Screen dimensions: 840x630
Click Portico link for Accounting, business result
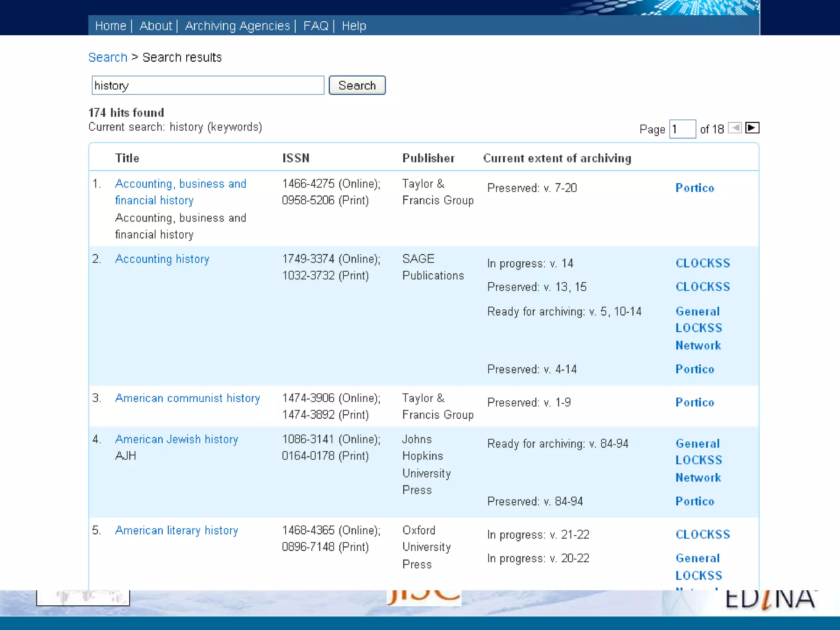[x=694, y=188]
